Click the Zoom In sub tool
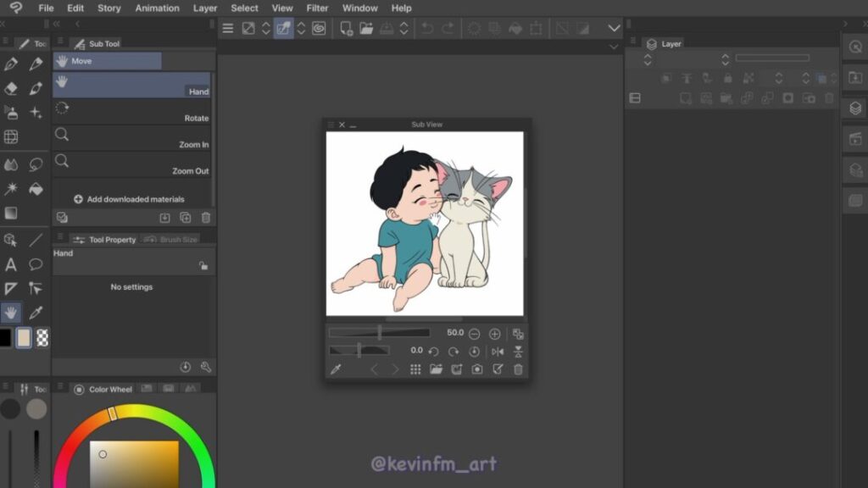868x488 pixels. (131, 139)
